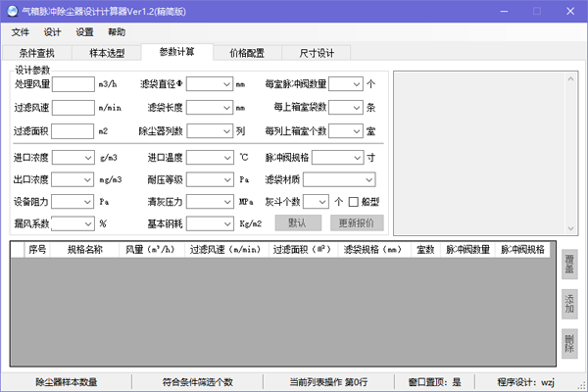Switch to the 条件查找 tab
This screenshot has height=392, width=588.
[x=37, y=53]
